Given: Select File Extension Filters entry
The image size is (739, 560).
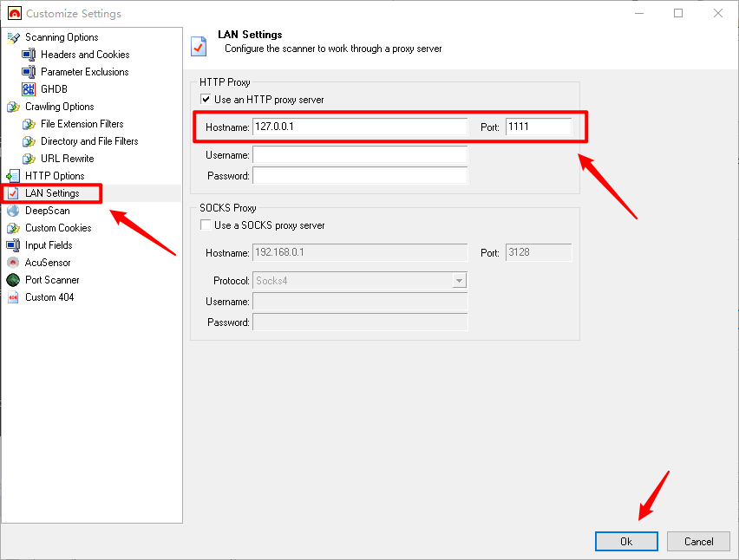Looking at the screenshot, I should [x=82, y=124].
